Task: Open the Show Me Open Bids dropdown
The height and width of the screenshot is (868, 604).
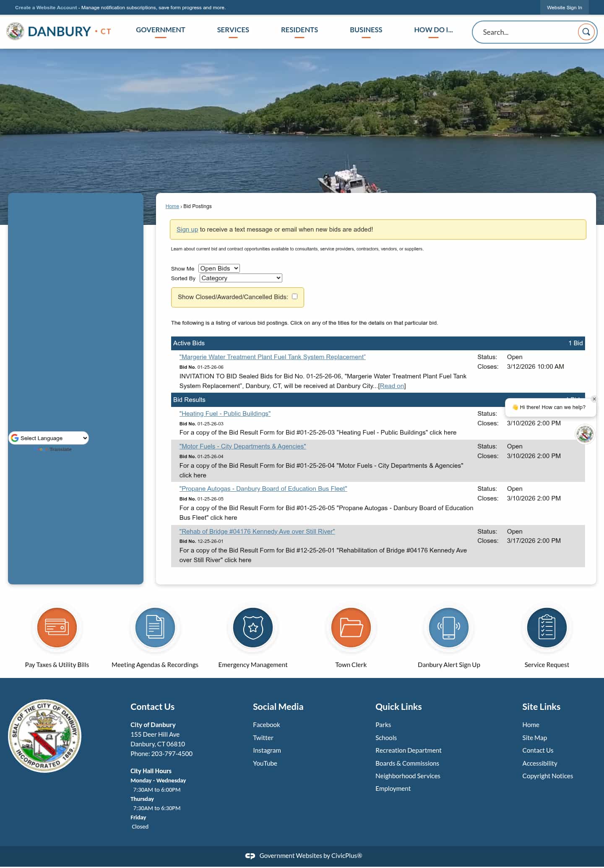Action: click(x=219, y=268)
